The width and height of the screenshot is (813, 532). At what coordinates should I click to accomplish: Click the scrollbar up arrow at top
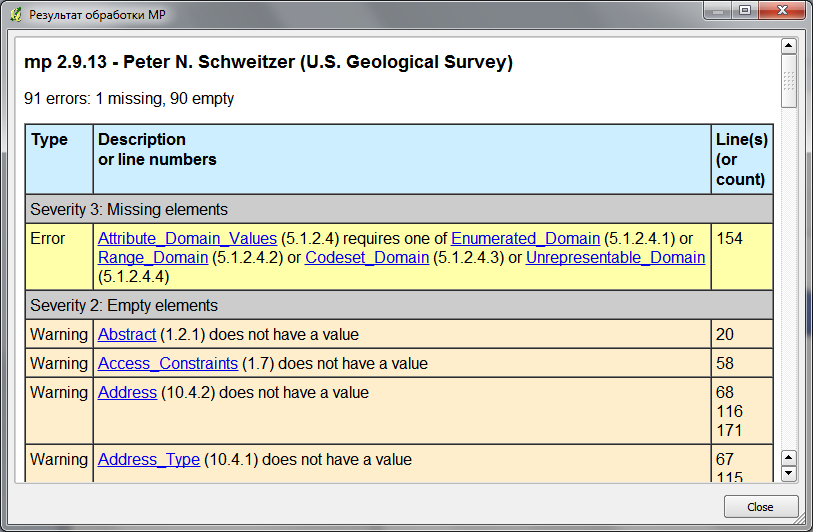(x=789, y=46)
